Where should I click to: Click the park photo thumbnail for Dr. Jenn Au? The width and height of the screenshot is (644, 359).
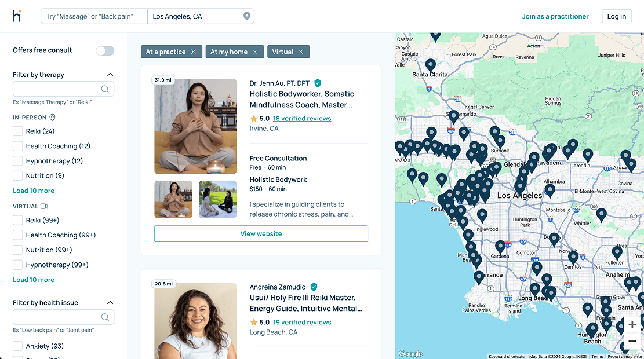218,199
